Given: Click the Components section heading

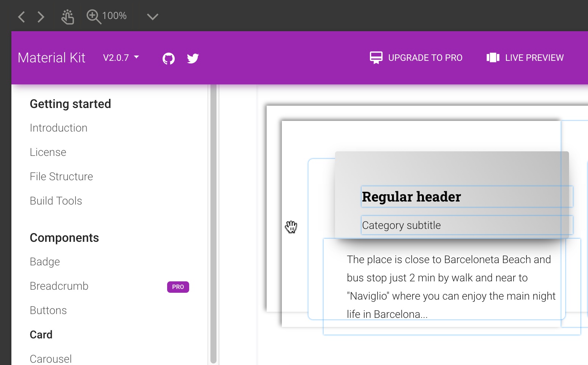Looking at the screenshot, I should point(64,238).
